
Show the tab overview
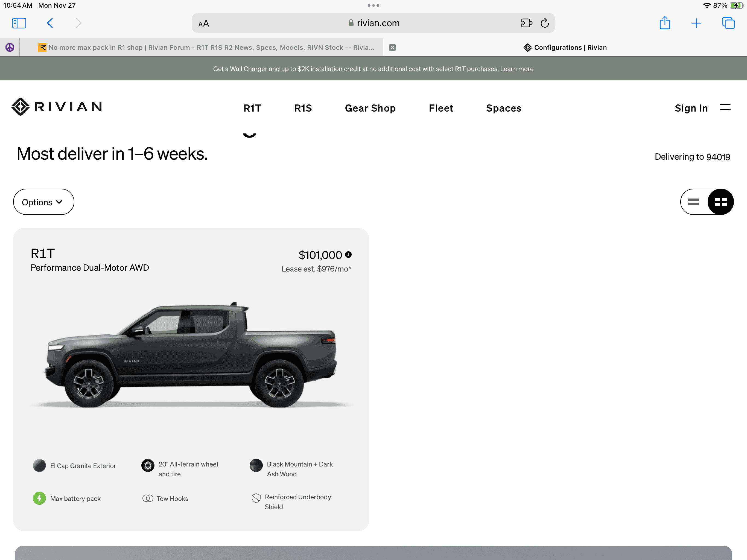pos(728,23)
